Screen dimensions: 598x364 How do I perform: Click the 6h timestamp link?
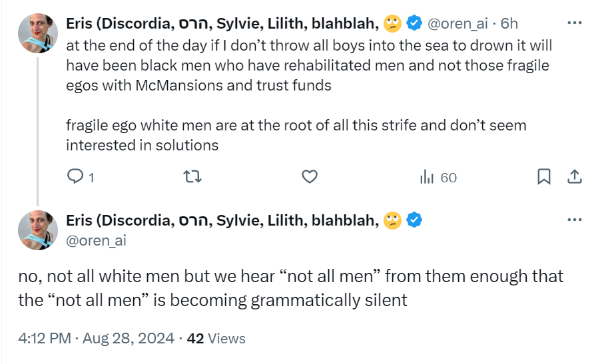[509, 24]
